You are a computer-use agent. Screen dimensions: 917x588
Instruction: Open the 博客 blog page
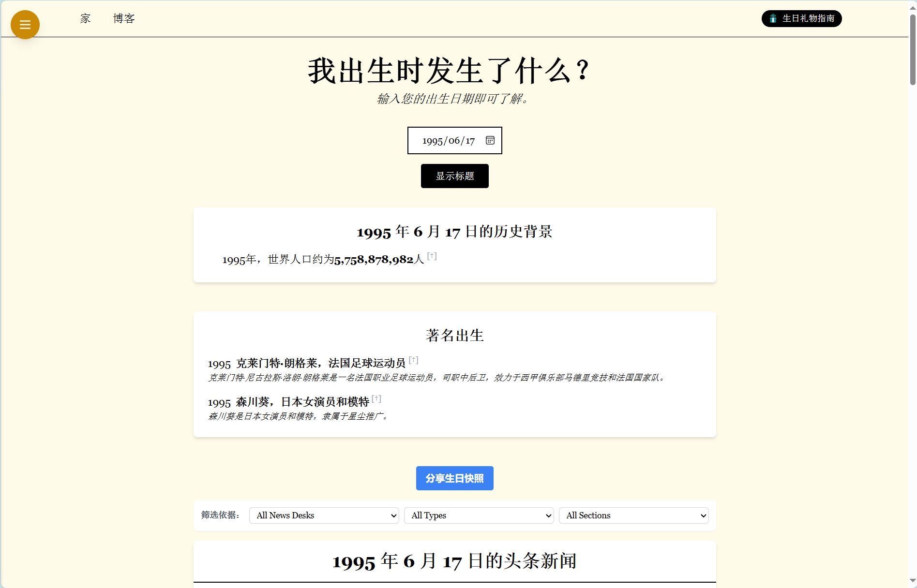[124, 18]
